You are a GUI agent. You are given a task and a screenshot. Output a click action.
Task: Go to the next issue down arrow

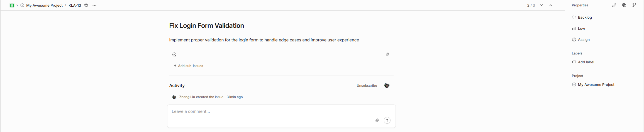[541, 5]
